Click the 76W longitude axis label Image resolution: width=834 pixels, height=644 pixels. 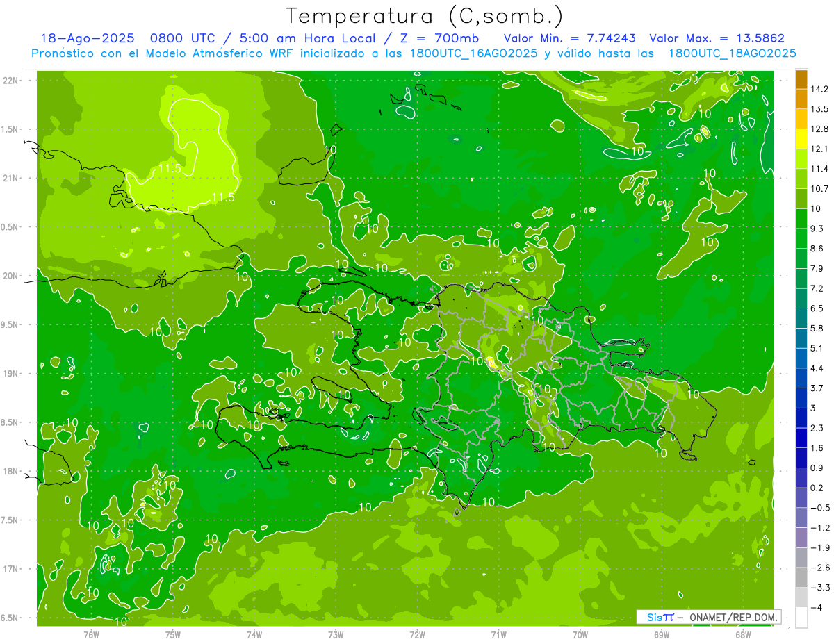click(91, 634)
